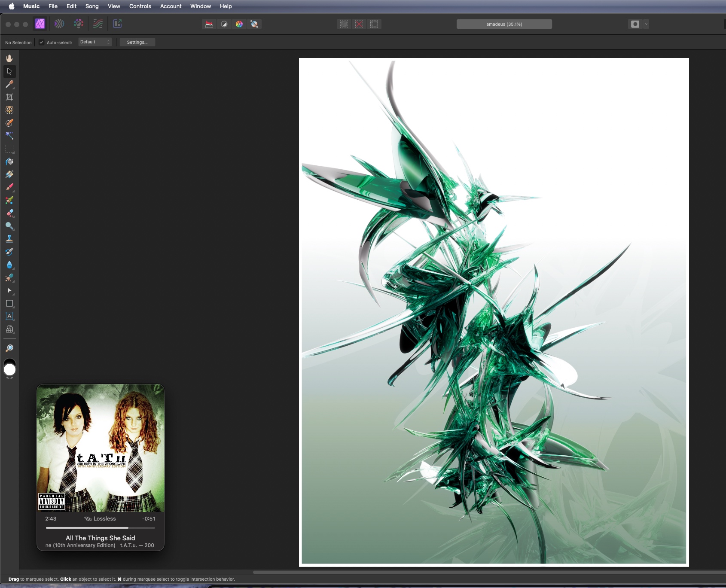Select the Crop tool
Screen dimensions: 726x588
pyautogui.click(x=9, y=97)
